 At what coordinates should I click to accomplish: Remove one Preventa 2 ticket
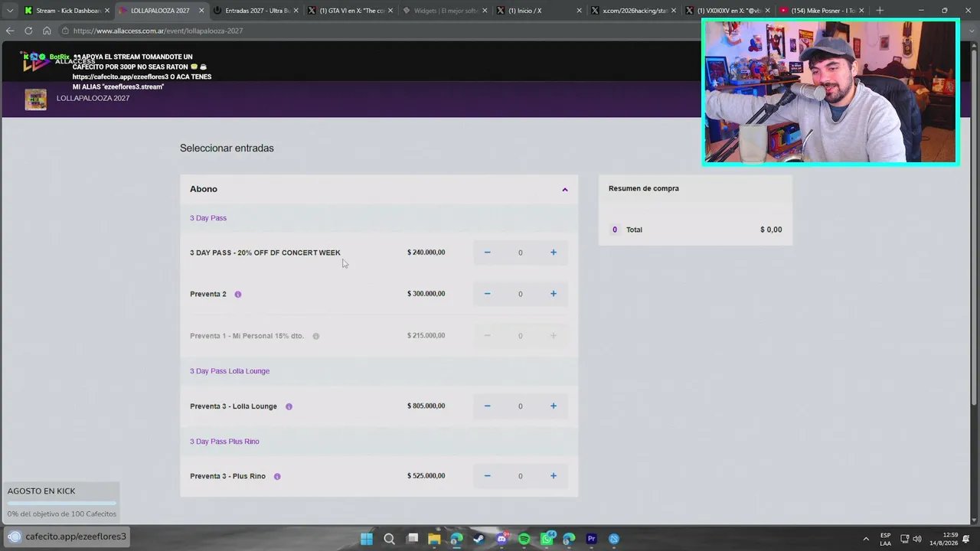487,294
